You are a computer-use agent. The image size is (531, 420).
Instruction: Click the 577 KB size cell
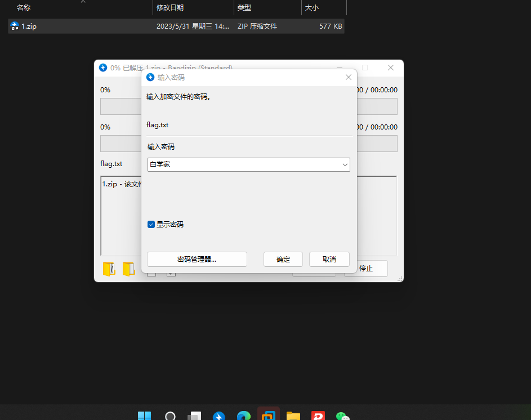pyautogui.click(x=331, y=26)
